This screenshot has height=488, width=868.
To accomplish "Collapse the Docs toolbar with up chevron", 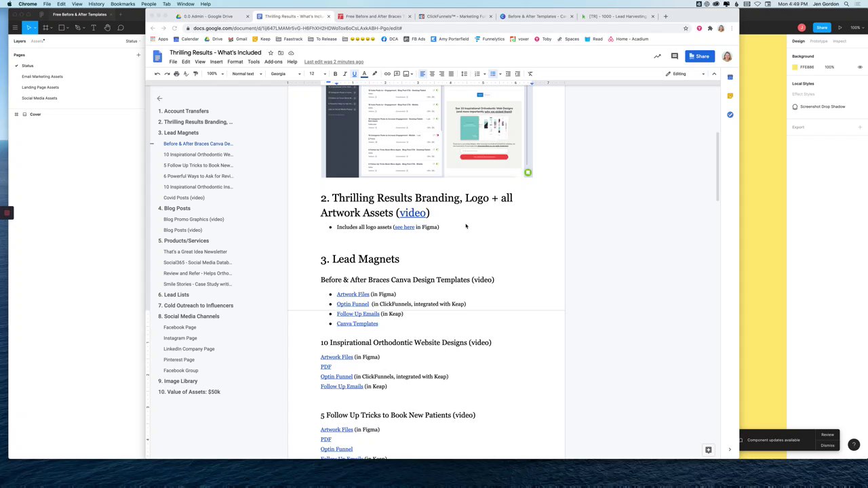I will (x=714, y=74).
